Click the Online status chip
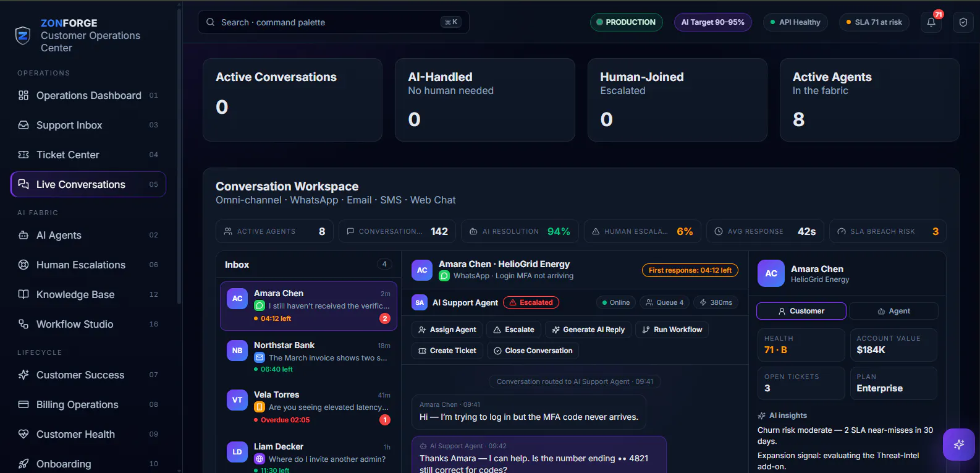 pyautogui.click(x=615, y=302)
